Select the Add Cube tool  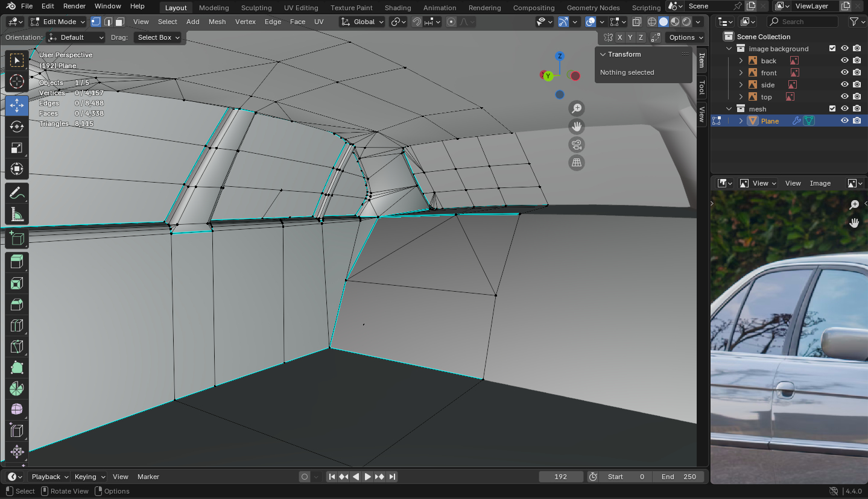tap(17, 239)
